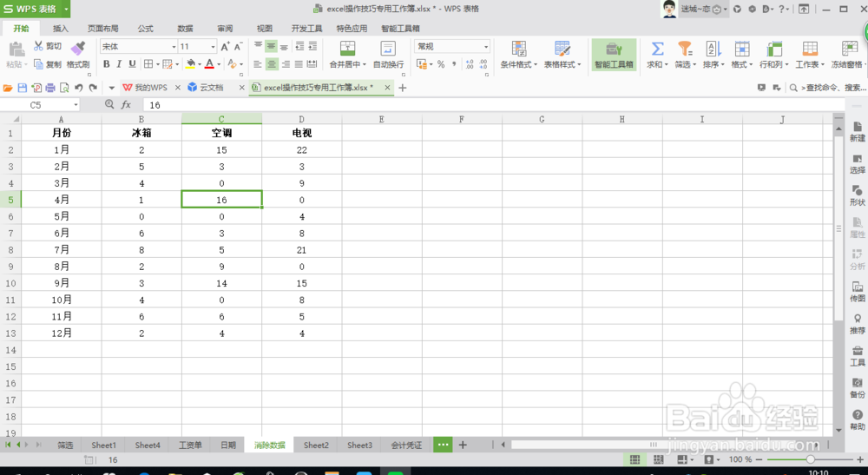This screenshot has height=475, width=868.
Task: Expand the Name Box dropdown arrow
Action: pos(76,104)
